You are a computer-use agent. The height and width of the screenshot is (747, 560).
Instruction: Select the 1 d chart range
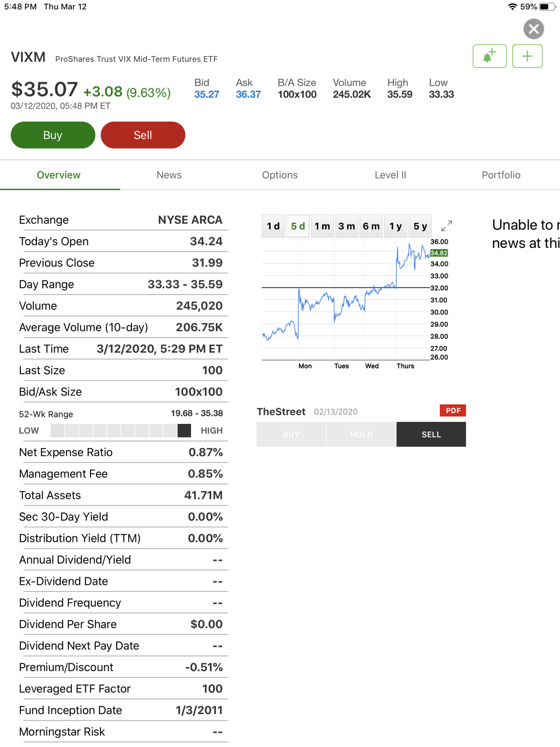pos(273,226)
